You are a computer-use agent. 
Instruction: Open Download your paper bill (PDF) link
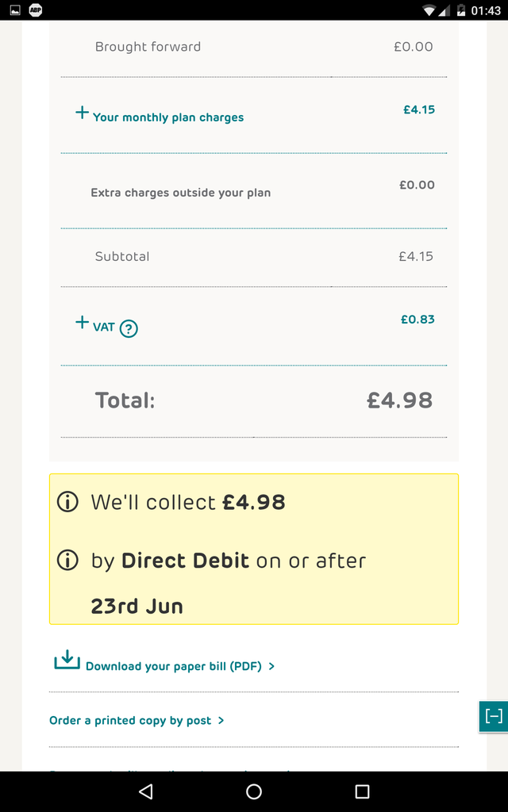click(x=173, y=666)
